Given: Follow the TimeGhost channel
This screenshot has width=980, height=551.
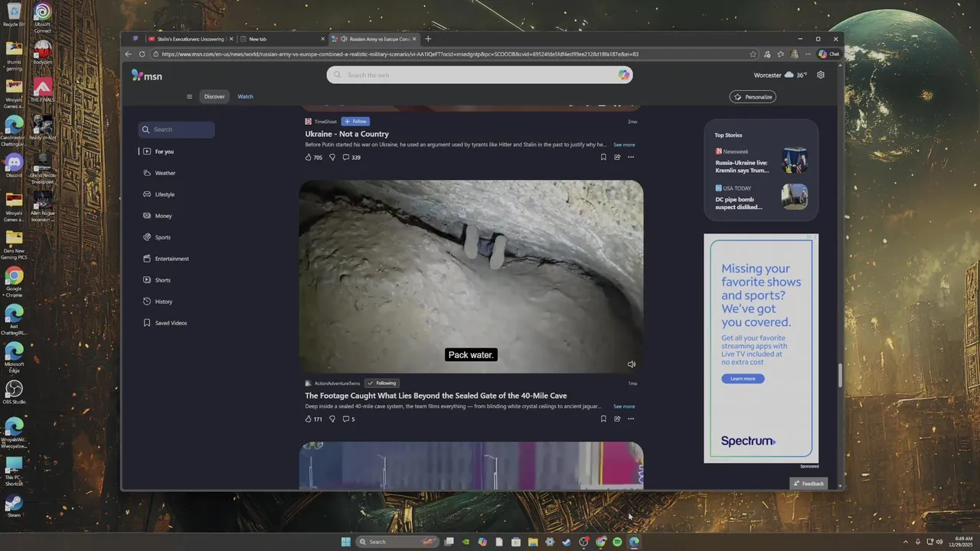Looking at the screenshot, I should click(x=355, y=122).
